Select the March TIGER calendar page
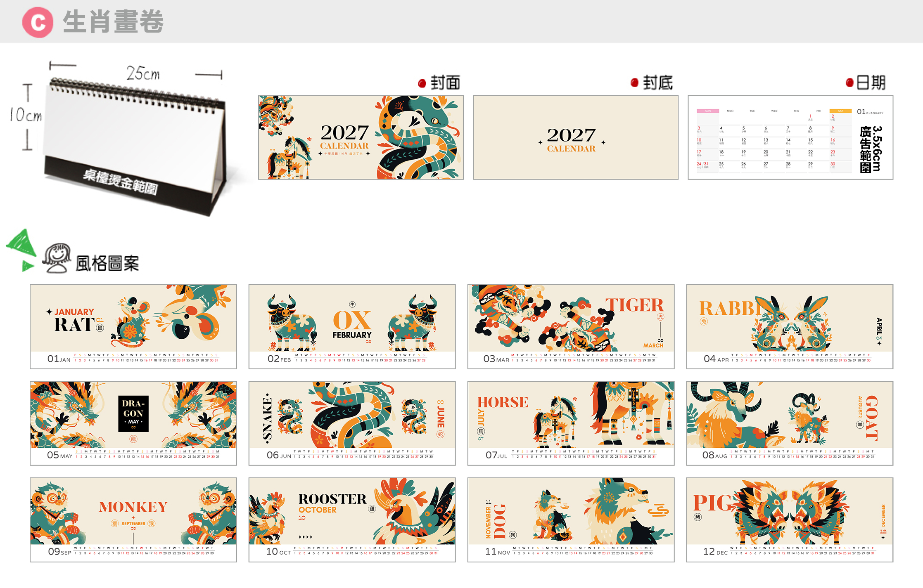Image resolution: width=923 pixels, height=588 pixels. [571, 326]
